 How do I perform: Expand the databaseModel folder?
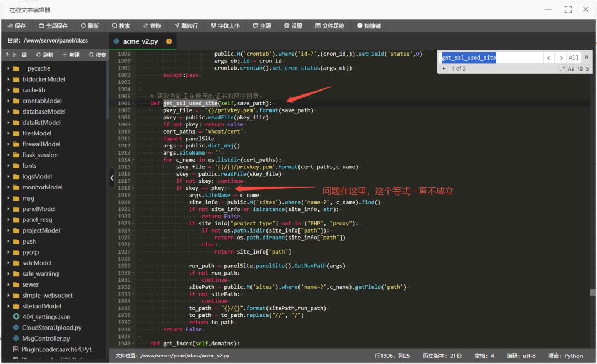(8, 112)
